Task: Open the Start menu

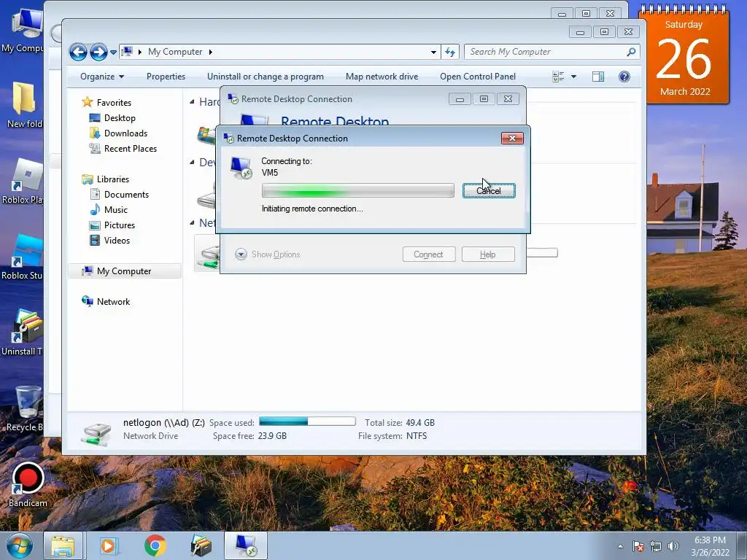Action: click(x=20, y=545)
